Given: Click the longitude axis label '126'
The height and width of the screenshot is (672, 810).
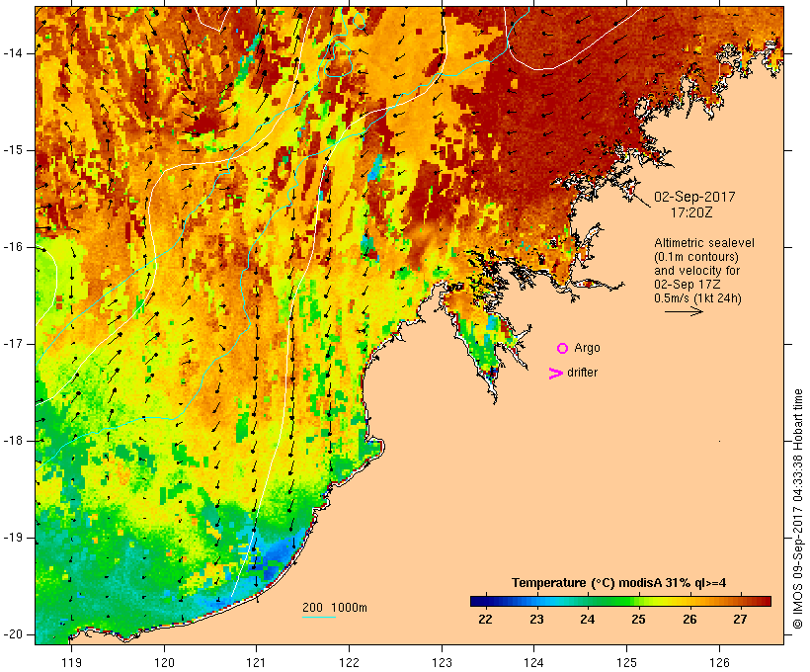Looking at the screenshot, I should (x=719, y=662).
